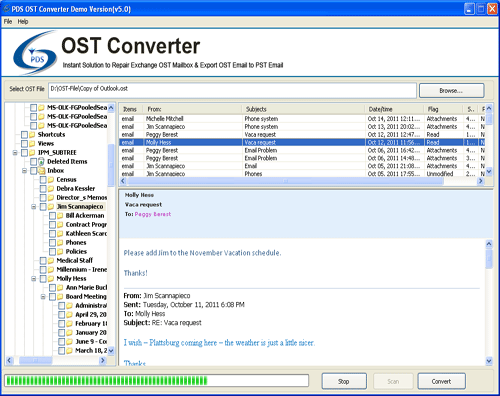This screenshot has height=396, width=500.
Task: Click the folder tree horizontal scrollbar
Action: (x=36, y=360)
